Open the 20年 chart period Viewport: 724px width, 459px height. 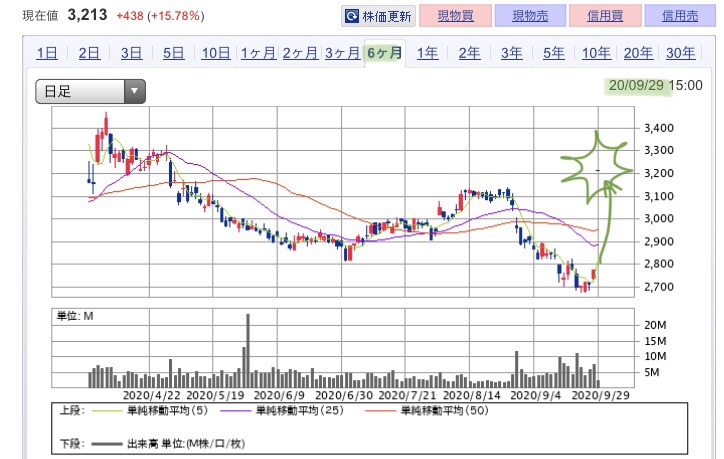639,53
